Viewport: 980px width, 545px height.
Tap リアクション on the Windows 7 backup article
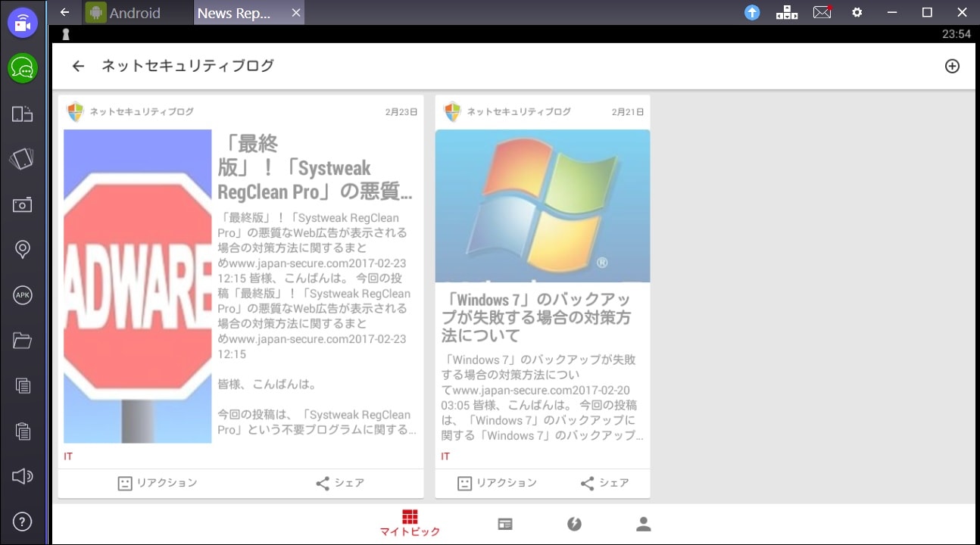(498, 483)
